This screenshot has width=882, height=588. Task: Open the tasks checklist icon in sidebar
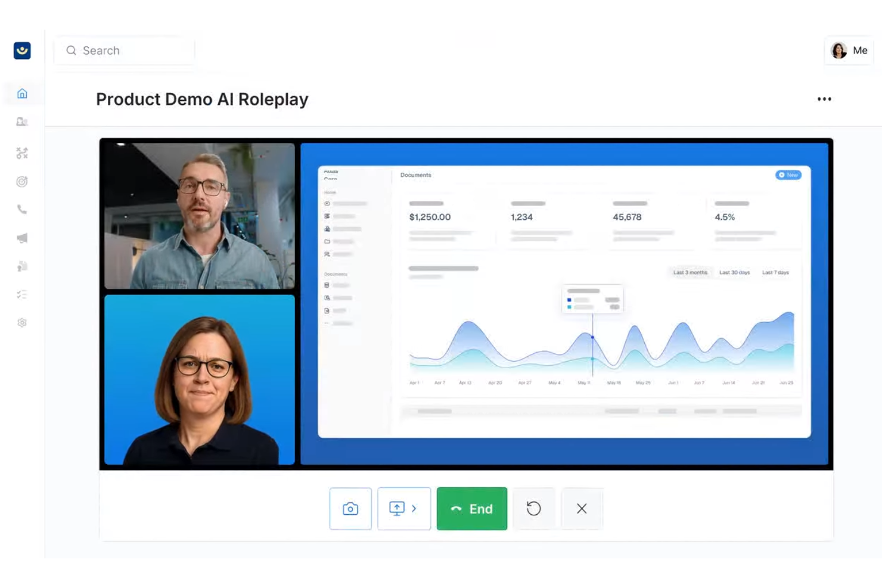pyautogui.click(x=22, y=294)
